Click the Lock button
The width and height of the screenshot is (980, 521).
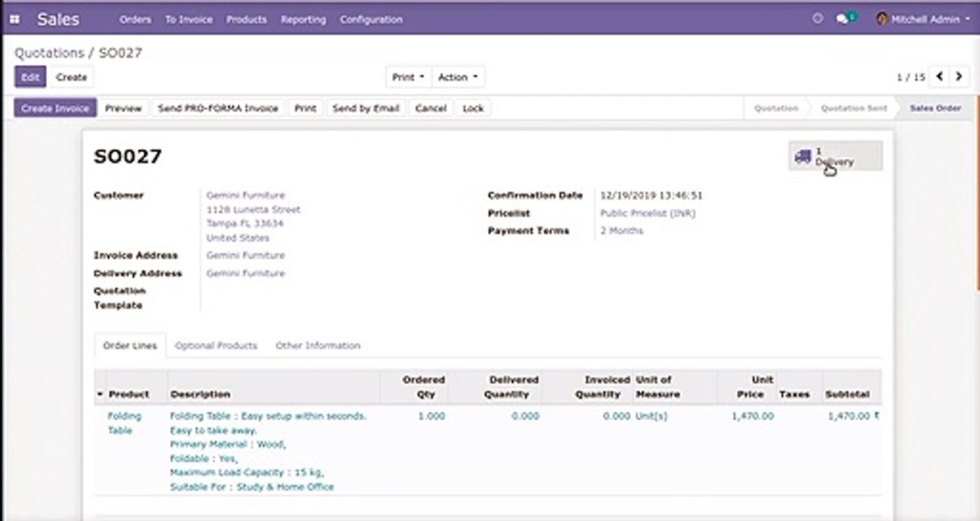[x=473, y=108]
